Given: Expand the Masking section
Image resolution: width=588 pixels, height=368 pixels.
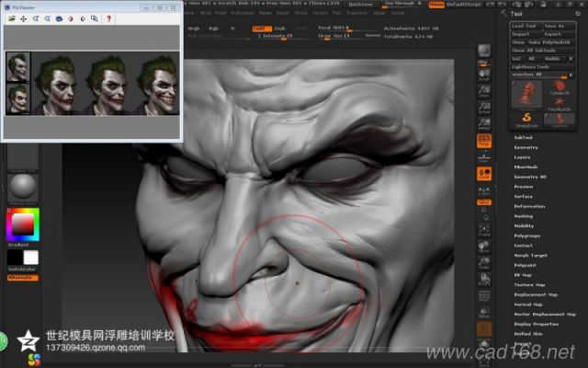Looking at the screenshot, I should pyautogui.click(x=523, y=216).
